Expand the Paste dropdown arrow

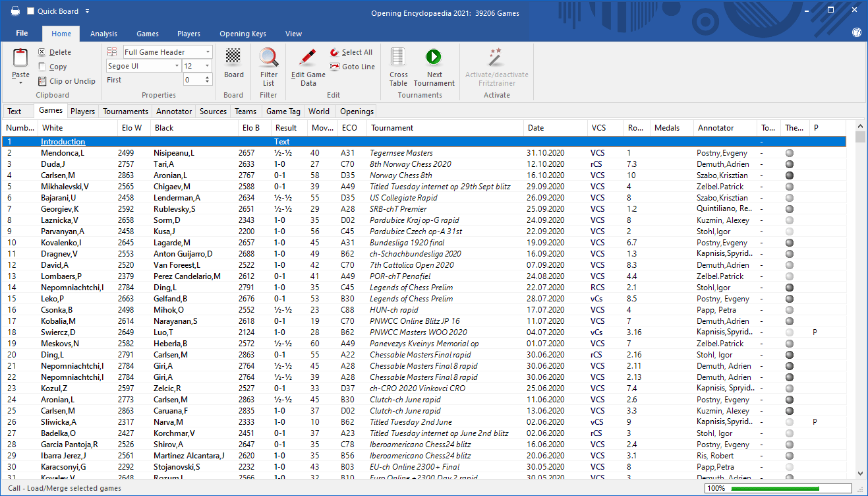click(x=20, y=83)
